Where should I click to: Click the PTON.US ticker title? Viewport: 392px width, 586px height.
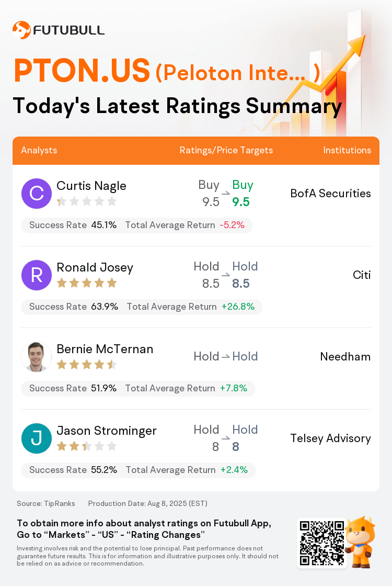(82, 71)
